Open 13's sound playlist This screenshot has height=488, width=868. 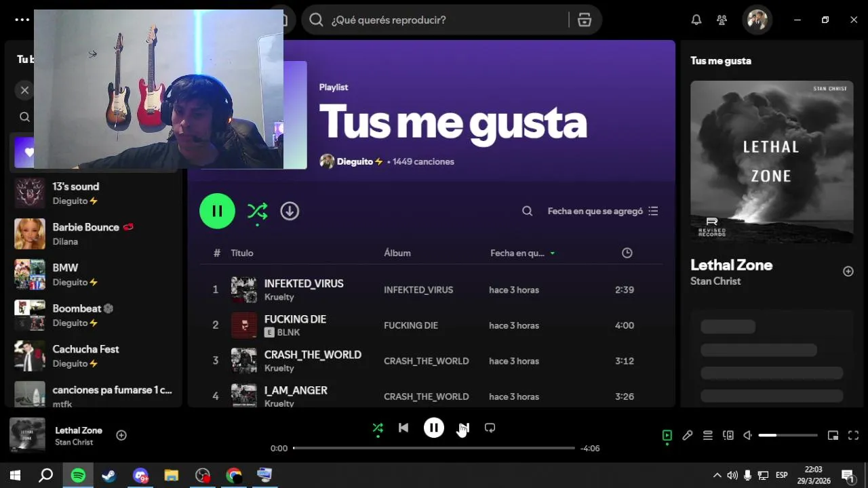click(95, 193)
